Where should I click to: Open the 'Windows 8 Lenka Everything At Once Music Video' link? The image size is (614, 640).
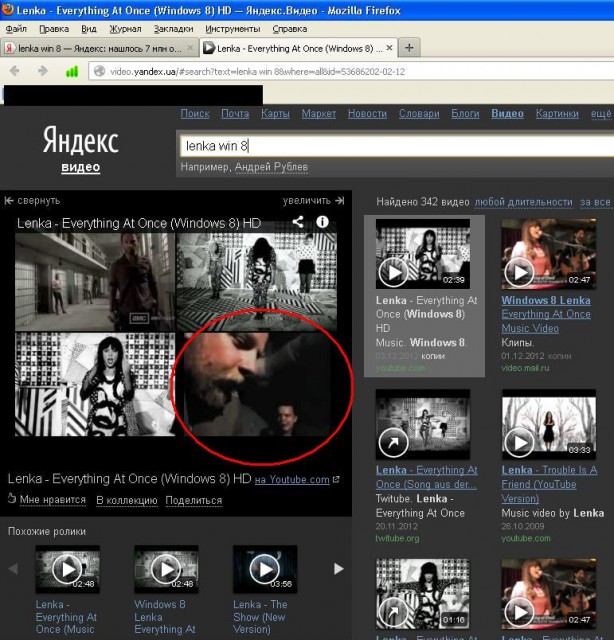click(x=546, y=314)
